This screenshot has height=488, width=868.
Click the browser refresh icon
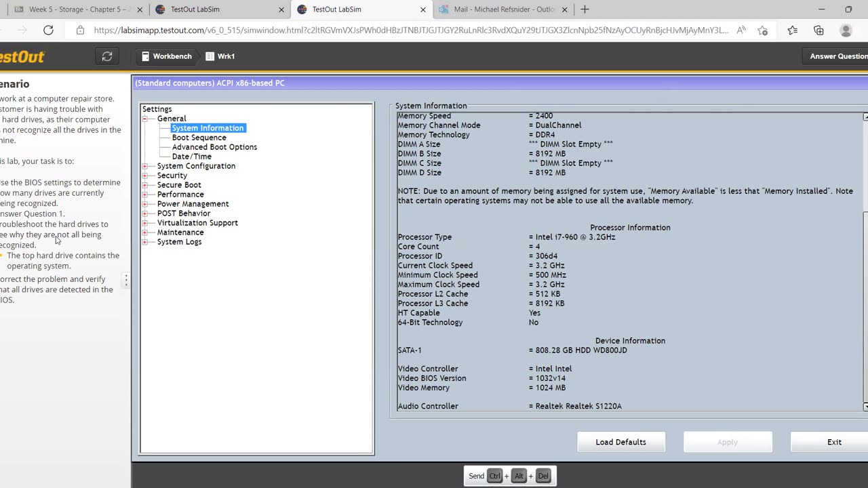click(x=48, y=30)
